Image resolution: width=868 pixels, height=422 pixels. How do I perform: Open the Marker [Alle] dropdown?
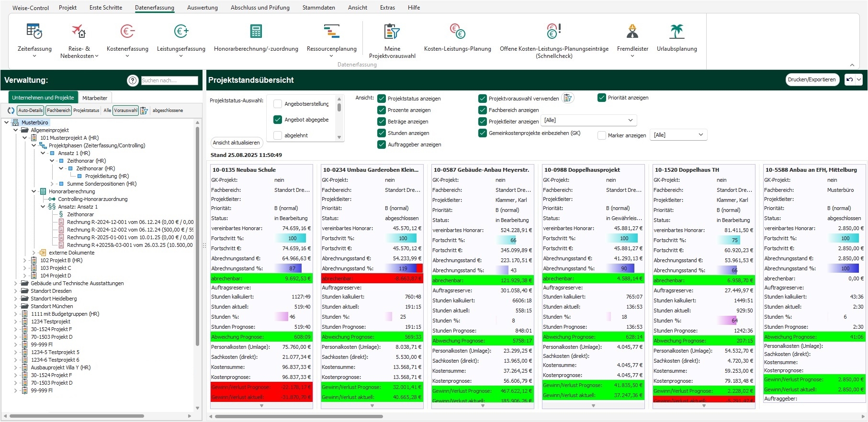(x=679, y=135)
